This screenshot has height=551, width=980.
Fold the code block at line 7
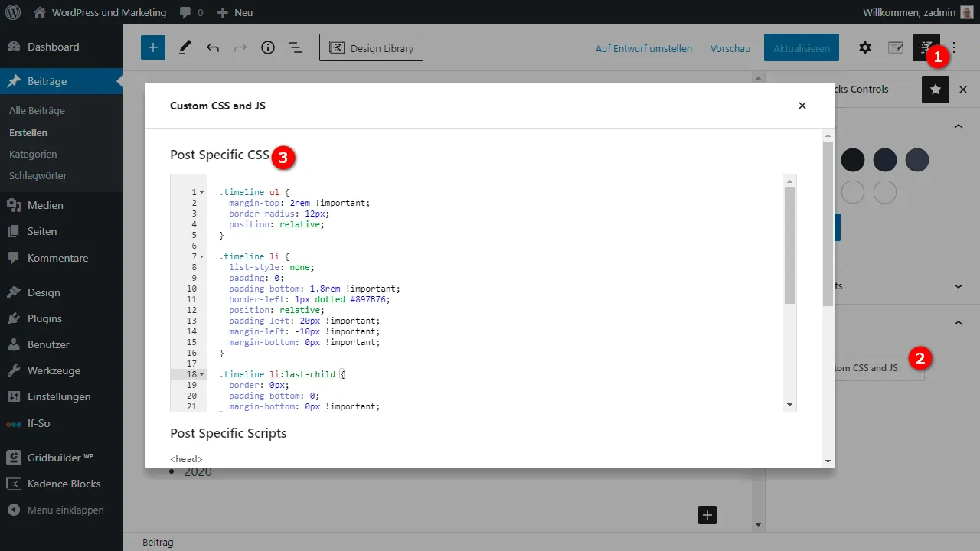click(x=202, y=256)
